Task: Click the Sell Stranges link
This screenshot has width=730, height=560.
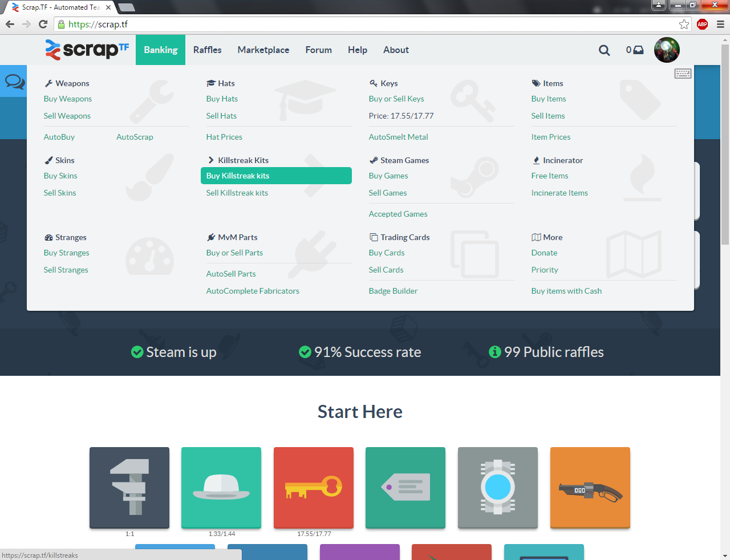Action: tap(66, 270)
